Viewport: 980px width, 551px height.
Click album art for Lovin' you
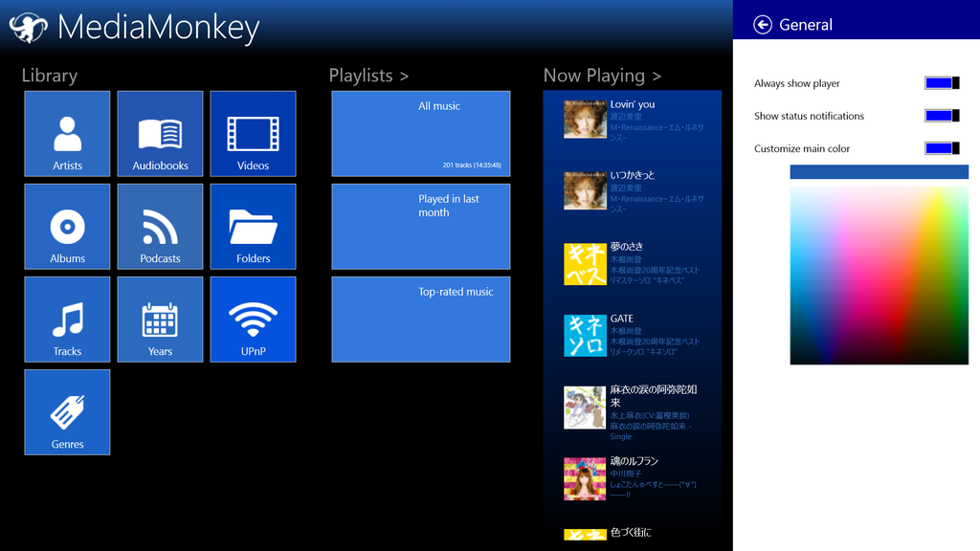point(585,120)
